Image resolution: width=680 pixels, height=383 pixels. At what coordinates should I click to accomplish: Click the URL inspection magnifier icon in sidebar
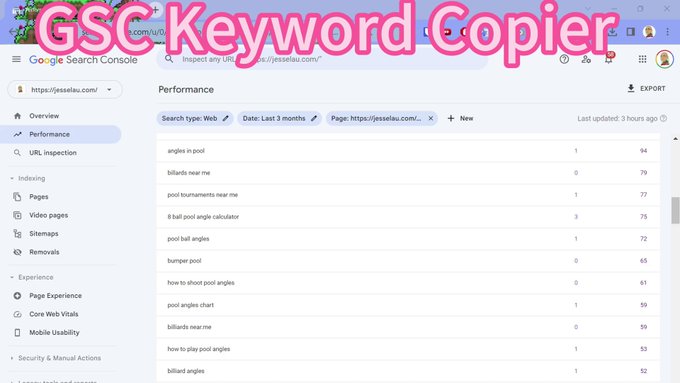pos(17,153)
